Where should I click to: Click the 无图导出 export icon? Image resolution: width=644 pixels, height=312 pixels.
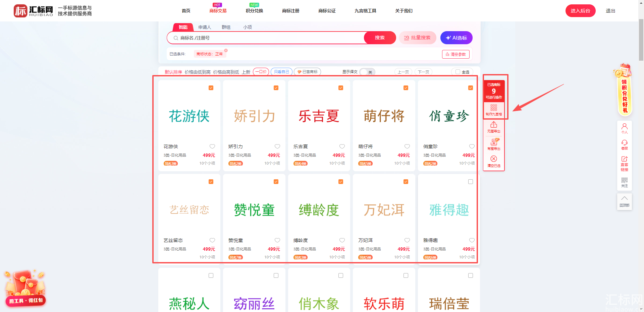point(493,125)
